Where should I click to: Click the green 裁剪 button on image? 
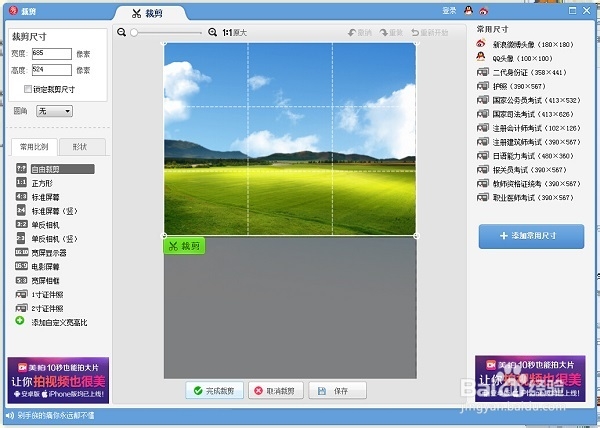(184, 246)
